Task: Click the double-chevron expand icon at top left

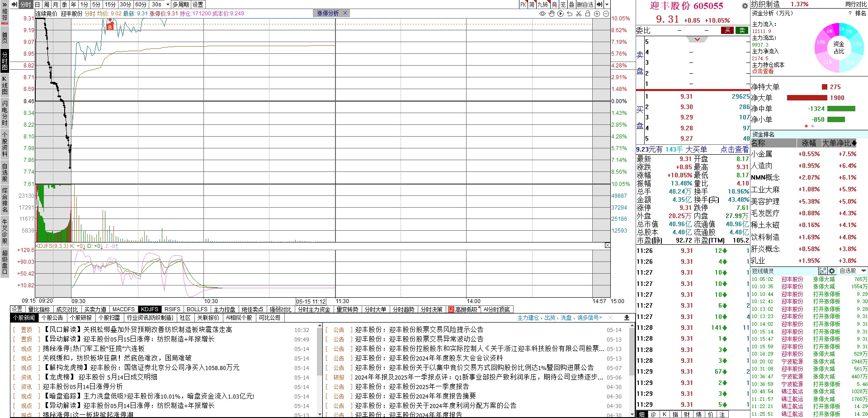Action: tap(4, 5)
